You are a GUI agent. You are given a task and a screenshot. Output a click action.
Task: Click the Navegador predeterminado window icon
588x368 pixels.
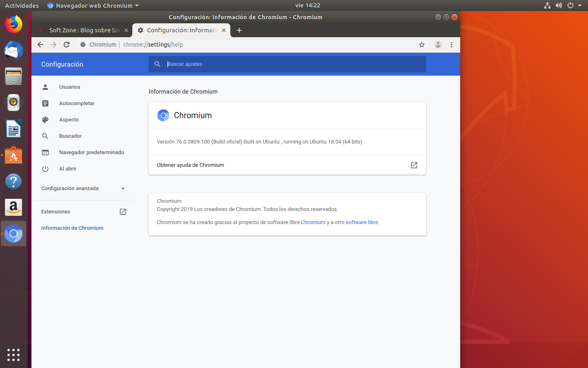click(45, 153)
